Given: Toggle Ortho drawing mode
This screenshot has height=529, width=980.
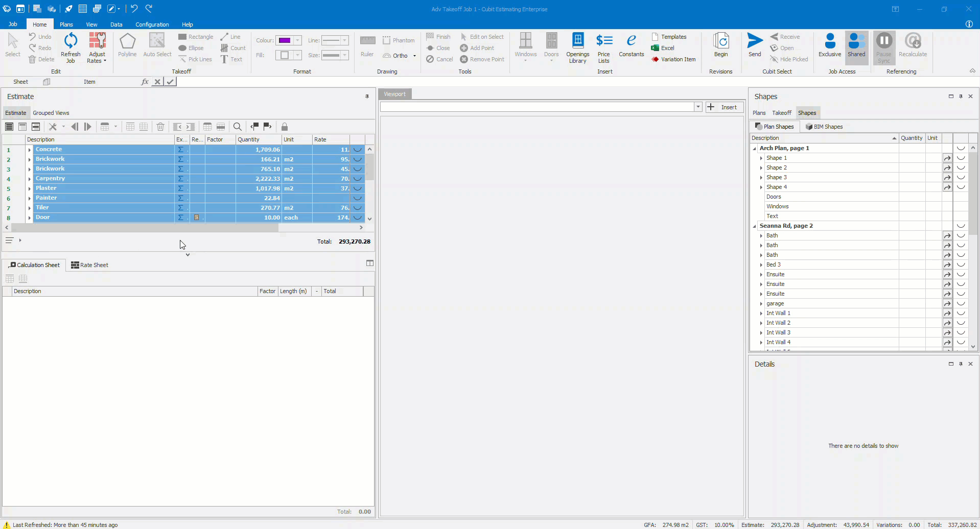Looking at the screenshot, I should 395,56.
